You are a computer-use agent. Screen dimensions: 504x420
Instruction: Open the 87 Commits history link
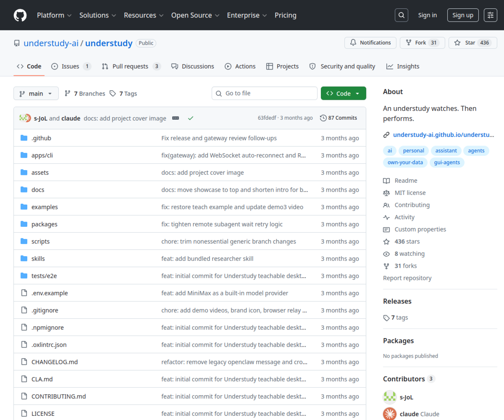click(x=338, y=118)
